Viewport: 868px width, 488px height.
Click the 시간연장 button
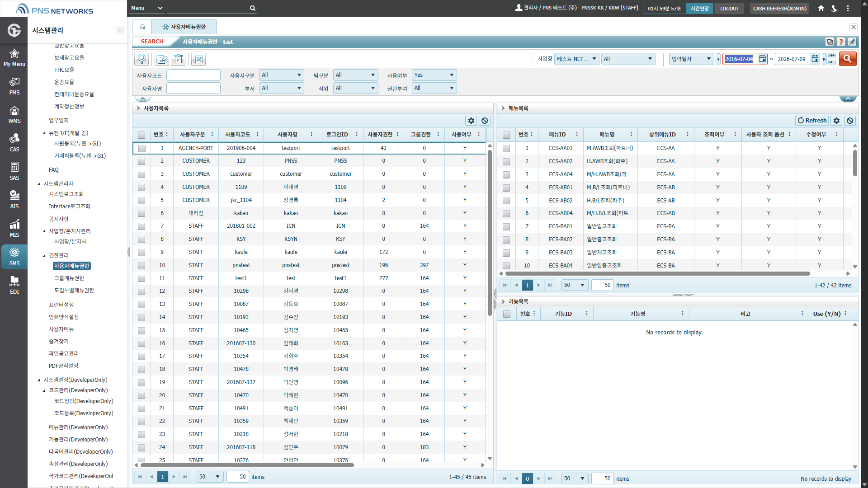(699, 8)
